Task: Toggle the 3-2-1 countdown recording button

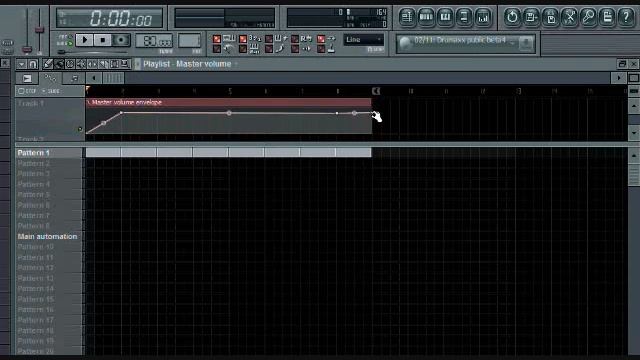Action: point(243,39)
